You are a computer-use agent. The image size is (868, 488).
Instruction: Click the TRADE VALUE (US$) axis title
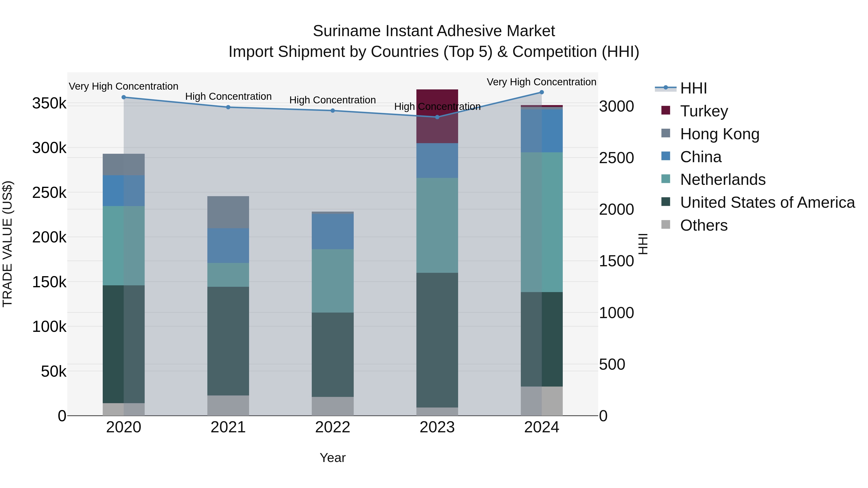[7, 244]
